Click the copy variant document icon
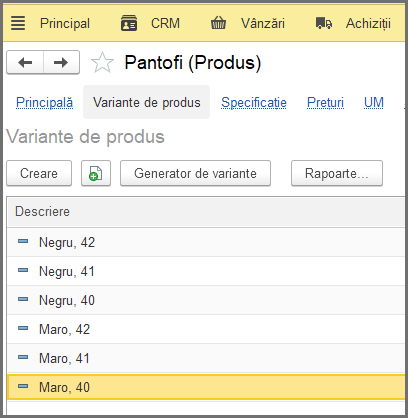Screen dimensions: 408x418 96,173
